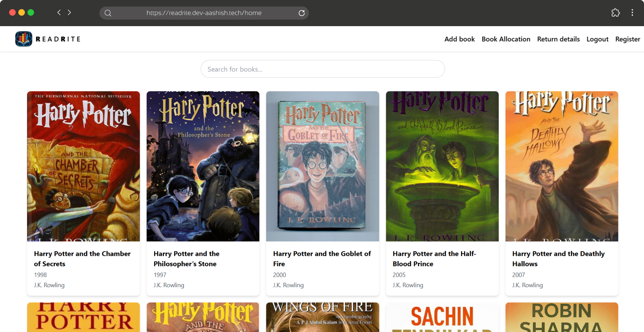Screen dimensions: 644x332
Task: Log out using the Logout link
Action: tap(597, 39)
